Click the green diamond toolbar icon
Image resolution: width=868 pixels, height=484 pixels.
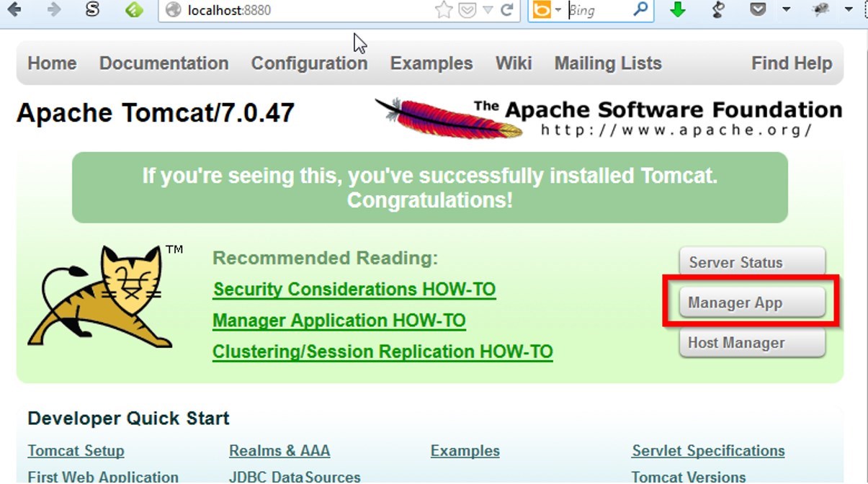[134, 10]
